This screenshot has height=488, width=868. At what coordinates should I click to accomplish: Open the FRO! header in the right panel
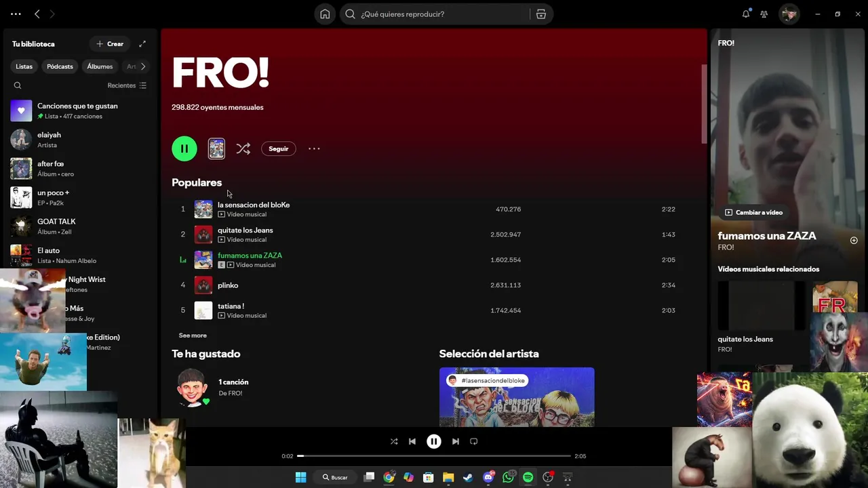point(726,43)
